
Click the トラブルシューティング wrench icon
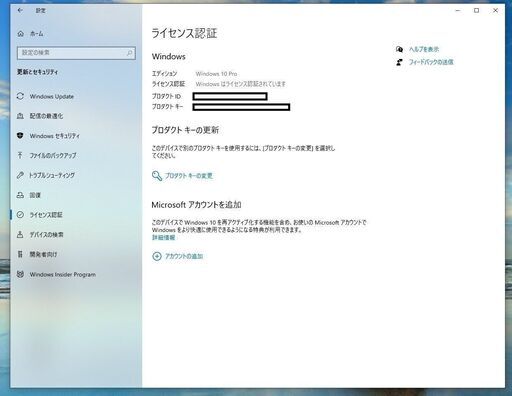(20, 175)
